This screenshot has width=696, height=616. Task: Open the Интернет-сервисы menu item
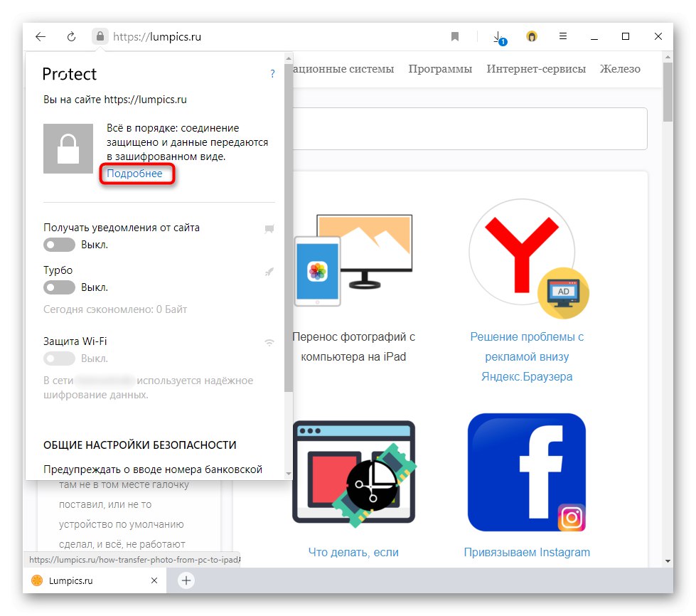click(536, 69)
